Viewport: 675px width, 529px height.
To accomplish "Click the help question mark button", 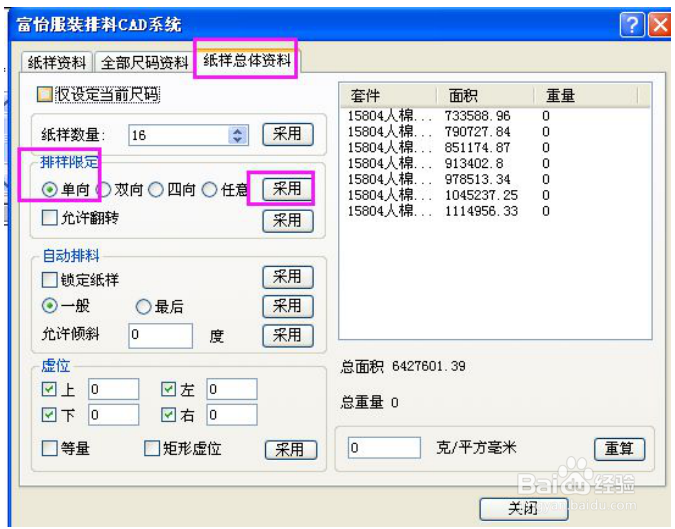I will click(632, 25).
